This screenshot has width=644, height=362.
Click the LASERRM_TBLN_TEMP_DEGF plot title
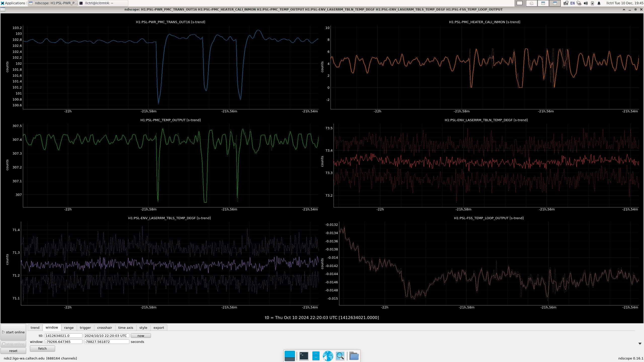[486, 120]
